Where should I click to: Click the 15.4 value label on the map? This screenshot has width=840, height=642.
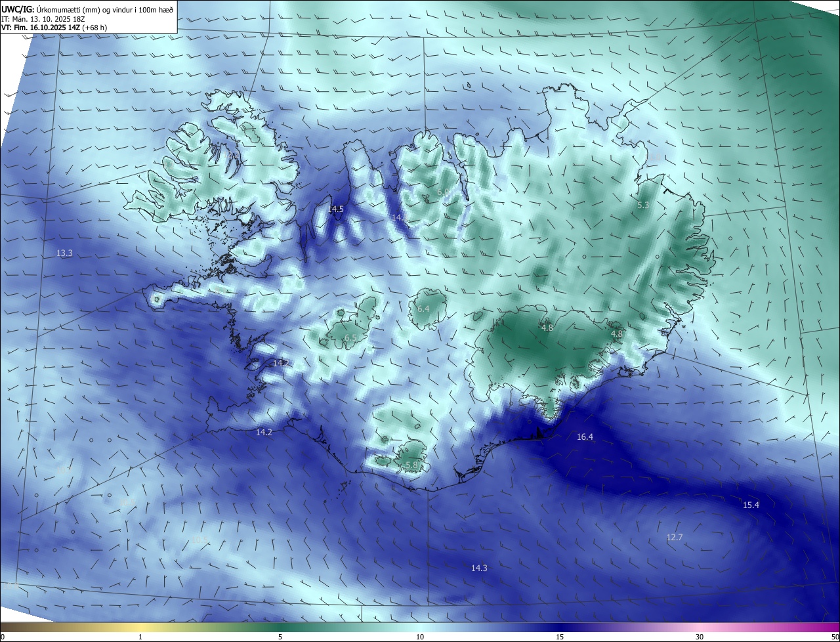click(751, 505)
